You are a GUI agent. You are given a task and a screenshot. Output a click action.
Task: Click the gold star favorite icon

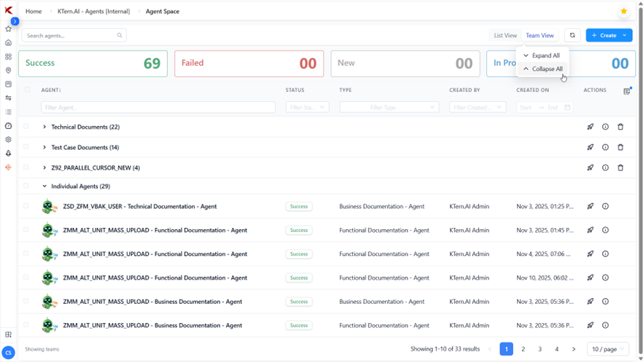(623, 12)
